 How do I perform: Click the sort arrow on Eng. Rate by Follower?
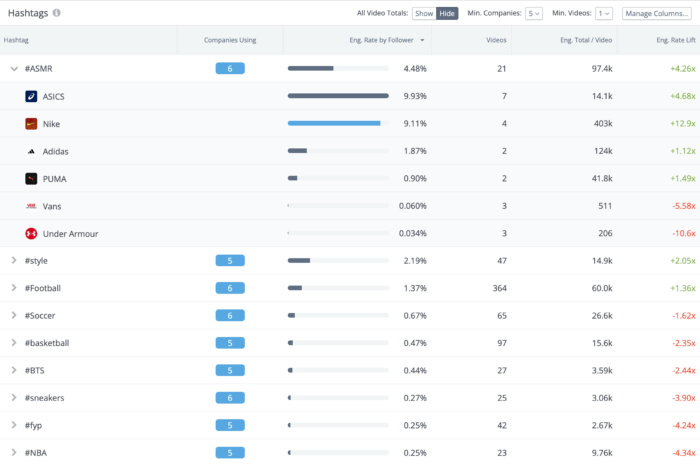click(422, 40)
